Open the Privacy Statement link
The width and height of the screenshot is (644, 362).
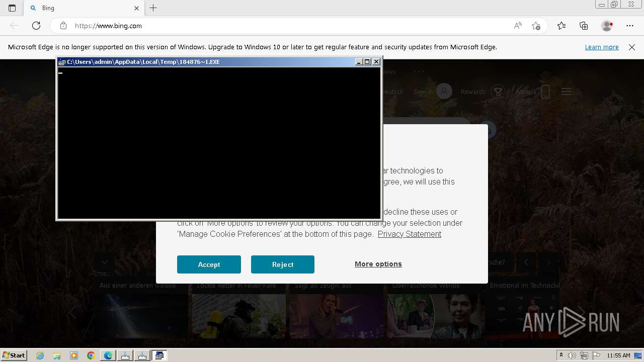tap(410, 234)
